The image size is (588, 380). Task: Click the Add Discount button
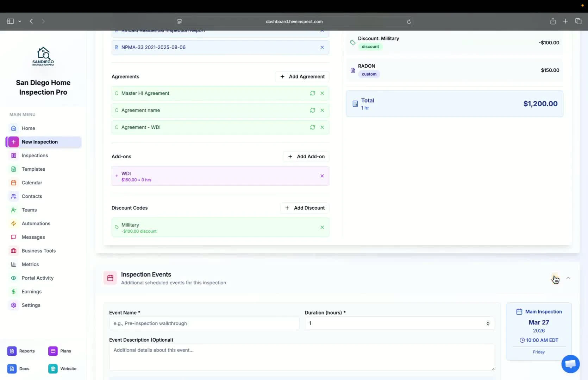[304, 208]
